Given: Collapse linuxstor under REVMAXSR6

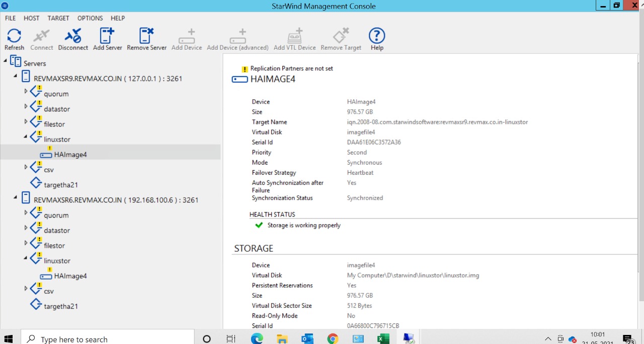Looking at the screenshot, I should [x=26, y=258].
